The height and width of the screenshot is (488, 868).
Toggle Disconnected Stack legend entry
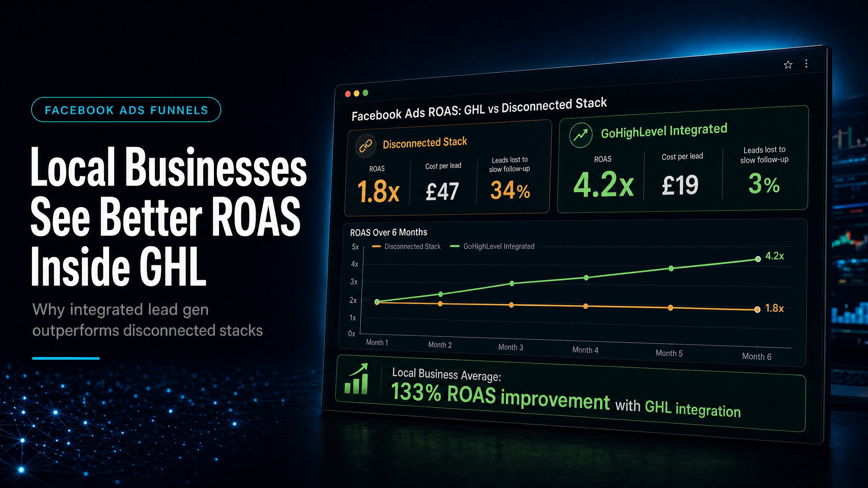click(x=406, y=246)
